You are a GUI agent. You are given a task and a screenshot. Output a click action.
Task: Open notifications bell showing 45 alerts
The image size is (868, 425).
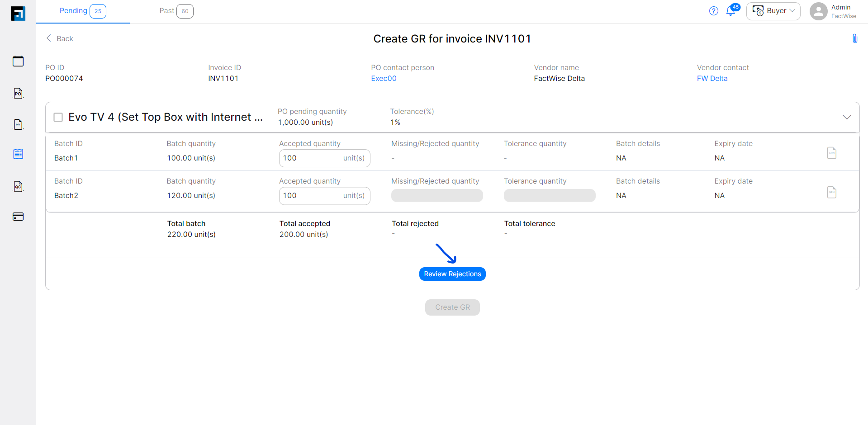click(731, 10)
